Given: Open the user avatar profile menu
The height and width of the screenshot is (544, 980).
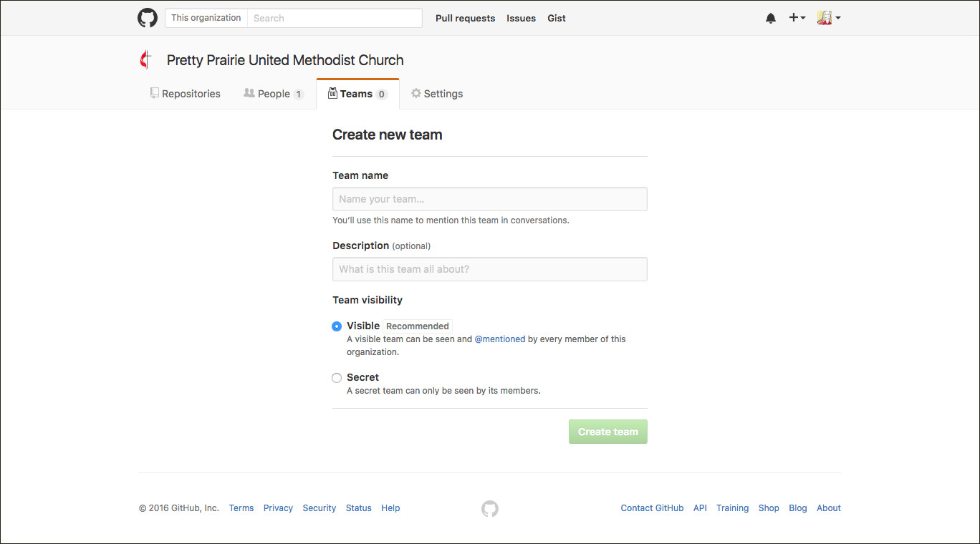Looking at the screenshot, I should (829, 18).
